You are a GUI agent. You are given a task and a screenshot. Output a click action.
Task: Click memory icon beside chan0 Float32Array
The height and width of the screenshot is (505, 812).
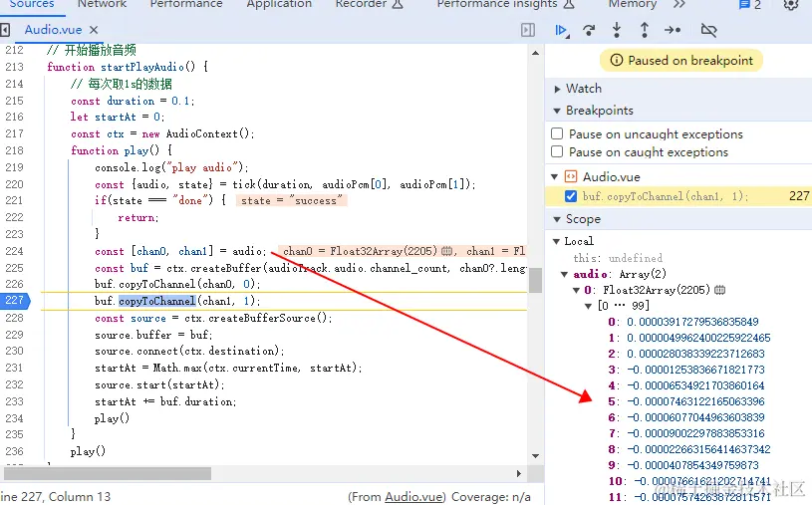[x=446, y=251]
